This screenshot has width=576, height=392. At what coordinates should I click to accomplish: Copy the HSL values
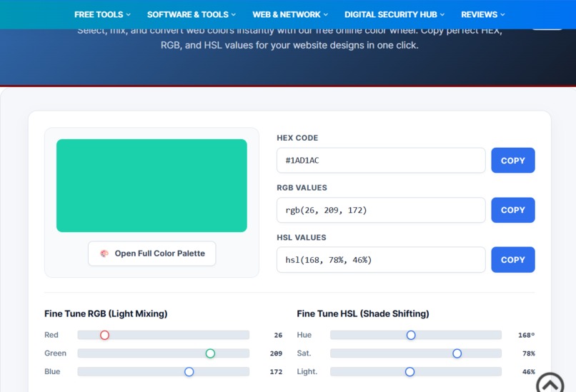[x=513, y=260]
